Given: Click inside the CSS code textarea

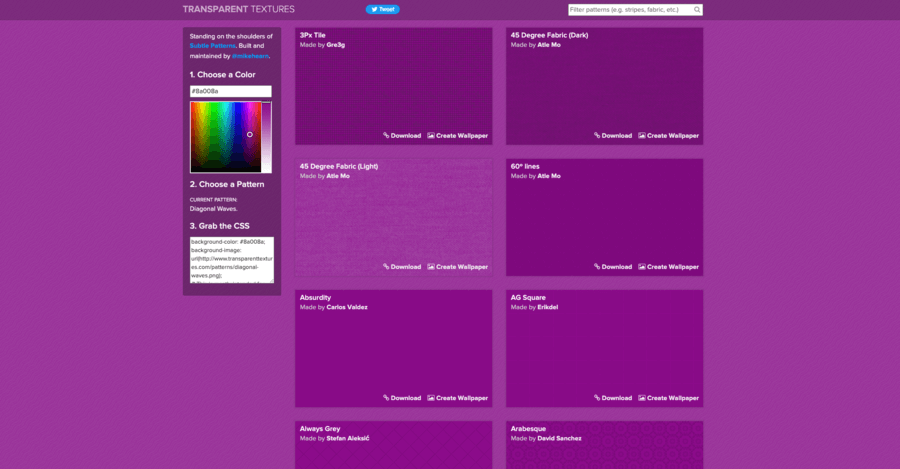Looking at the screenshot, I should 232,260.
